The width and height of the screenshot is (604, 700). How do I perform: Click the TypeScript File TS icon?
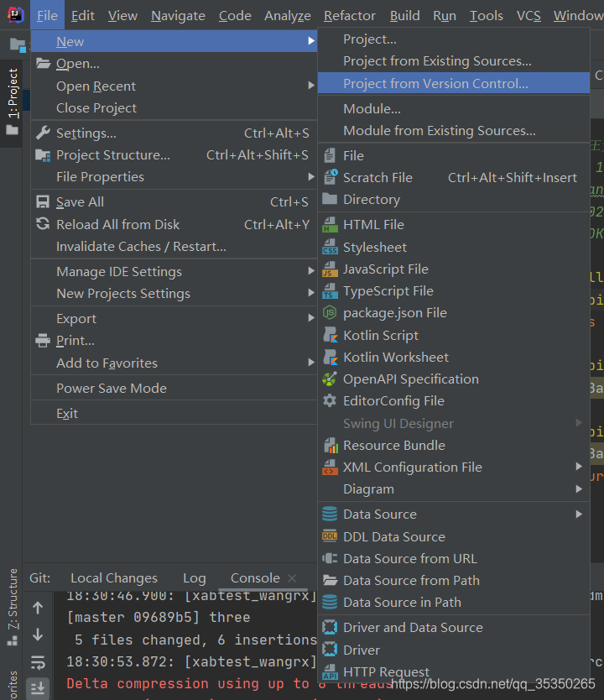point(330,290)
